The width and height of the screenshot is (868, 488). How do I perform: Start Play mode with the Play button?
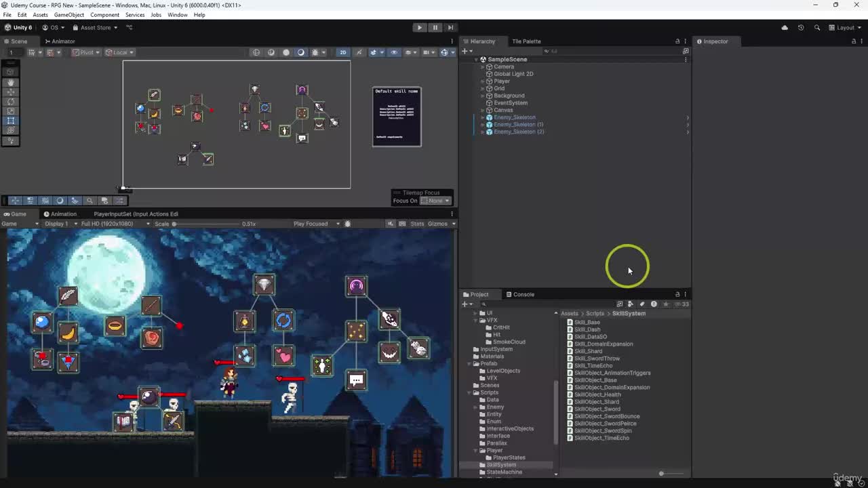420,28
